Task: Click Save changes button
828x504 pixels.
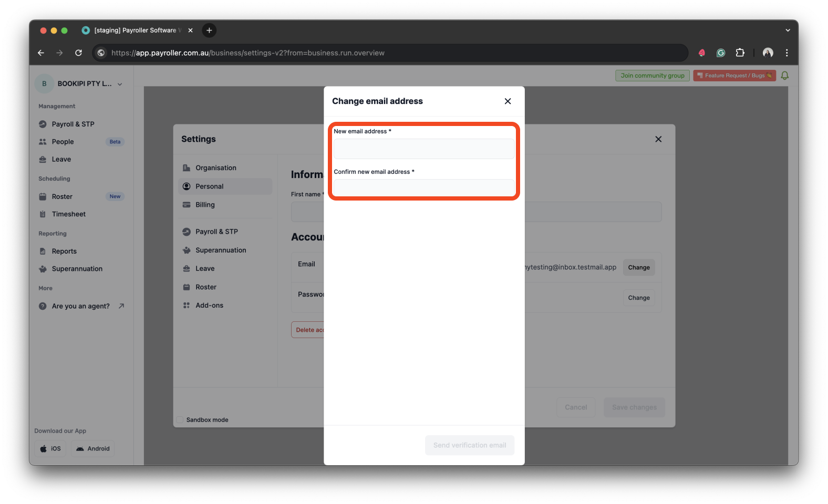Action: [634, 407]
